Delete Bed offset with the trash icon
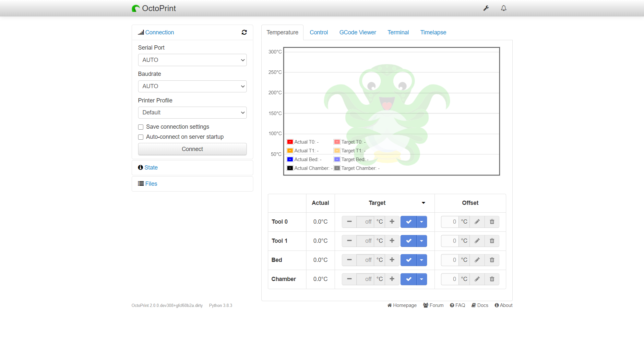 [x=492, y=260]
